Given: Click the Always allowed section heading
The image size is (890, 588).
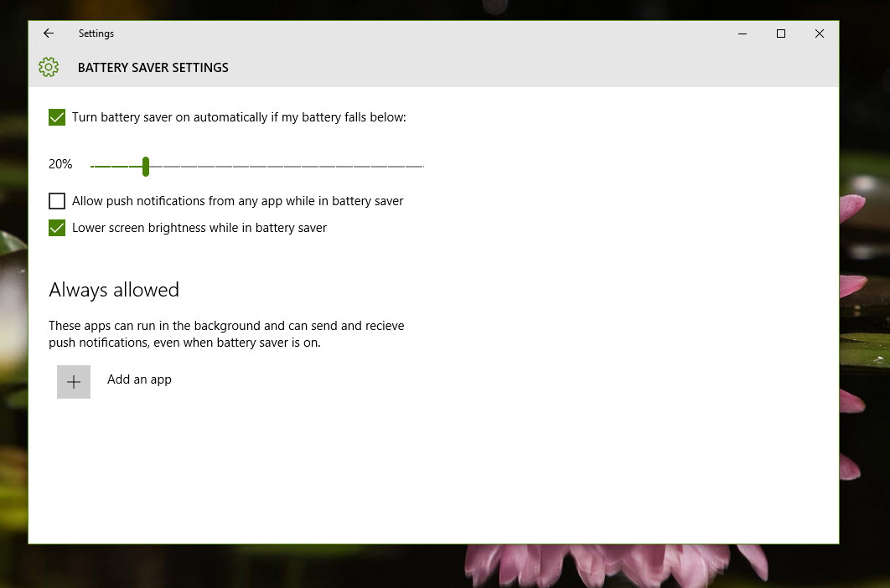Looking at the screenshot, I should click(x=114, y=290).
